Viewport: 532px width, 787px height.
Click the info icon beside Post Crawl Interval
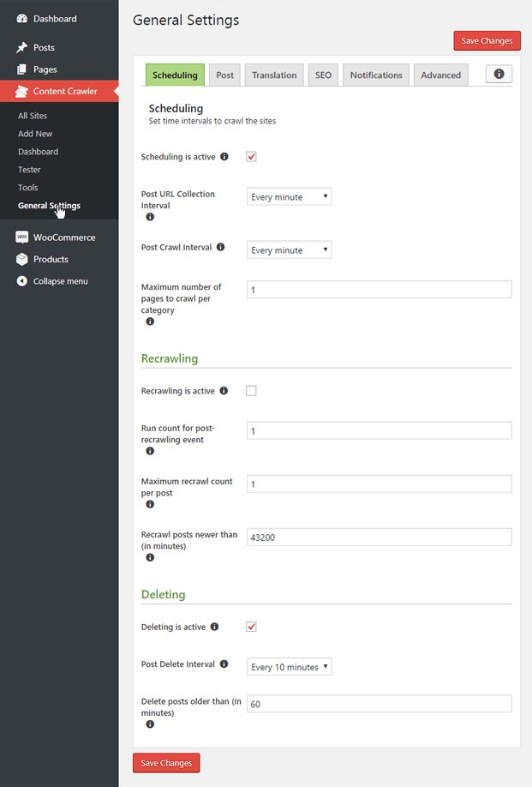tap(219, 247)
